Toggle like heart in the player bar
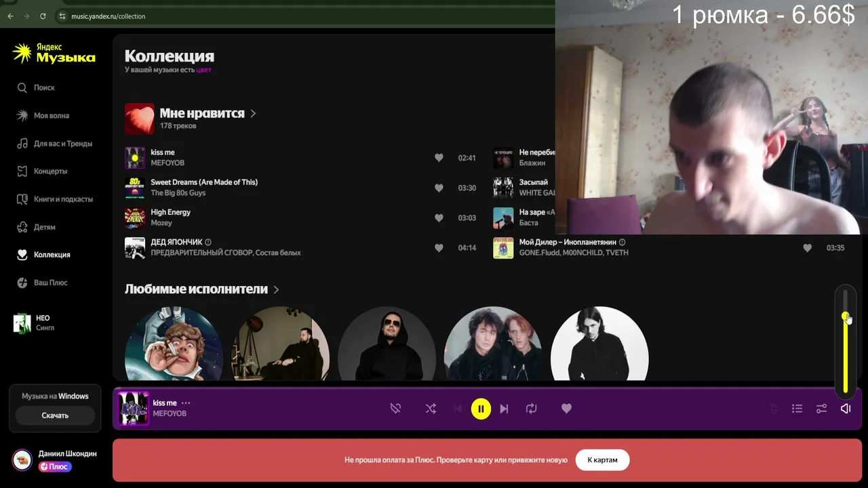The height and width of the screenshot is (488, 868). click(x=566, y=408)
